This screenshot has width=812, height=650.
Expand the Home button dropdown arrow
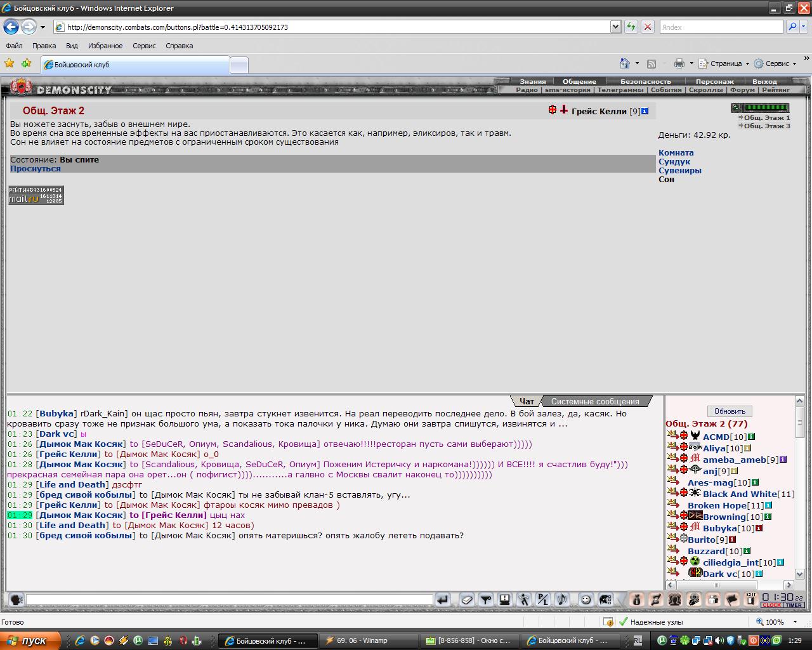[x=637, y=63]
